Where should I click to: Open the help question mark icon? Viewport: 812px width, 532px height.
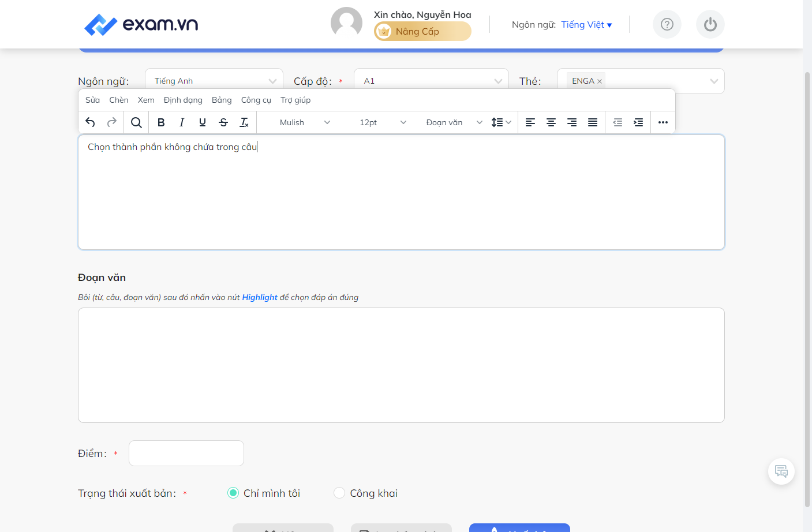click(x=667, y=24)
